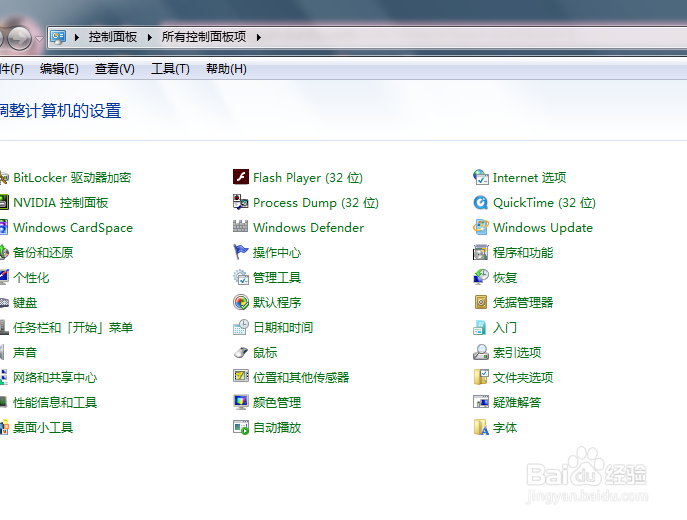Open the 自动播放 icon

(241, 427)
